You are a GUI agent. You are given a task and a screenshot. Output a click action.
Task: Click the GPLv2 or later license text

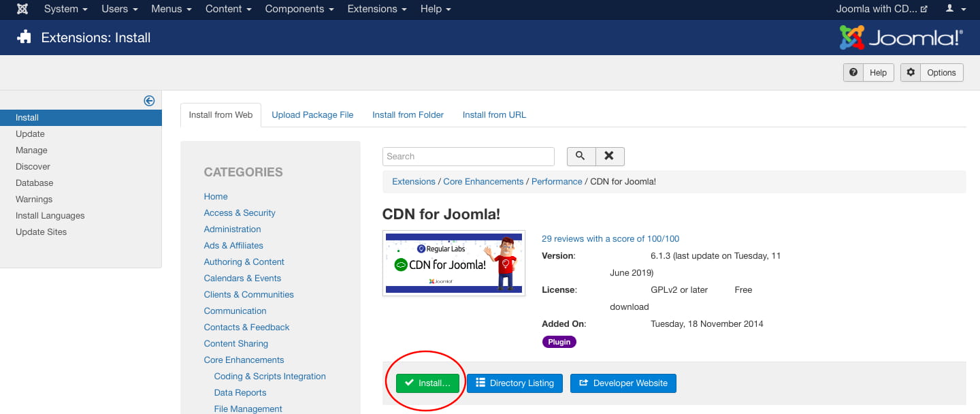(679, 290)
